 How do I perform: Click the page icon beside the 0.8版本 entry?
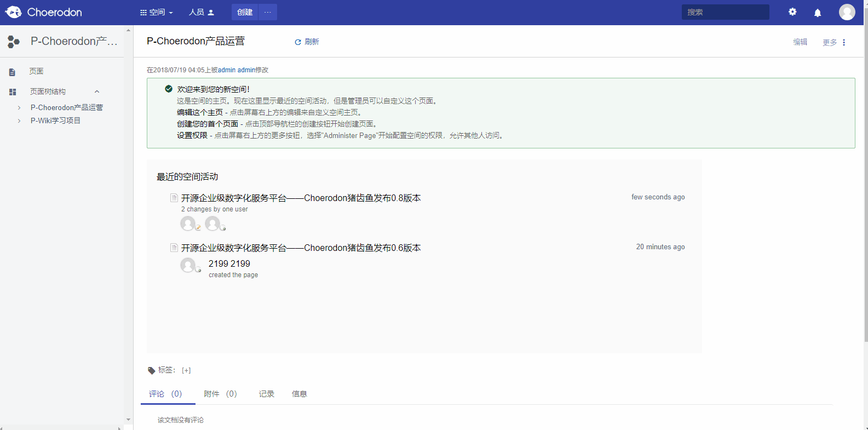click(174, 198)
